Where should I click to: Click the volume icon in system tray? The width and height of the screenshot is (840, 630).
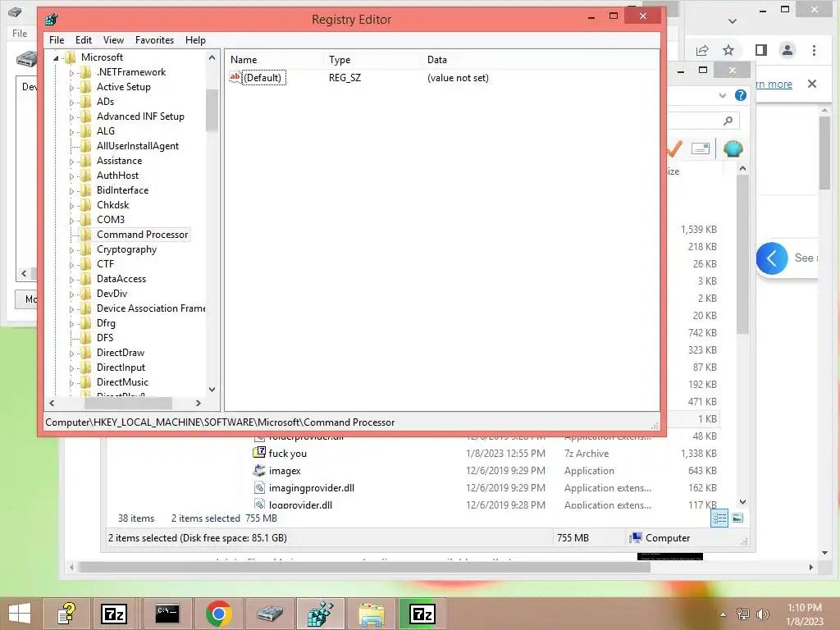(x=762, y=614)
